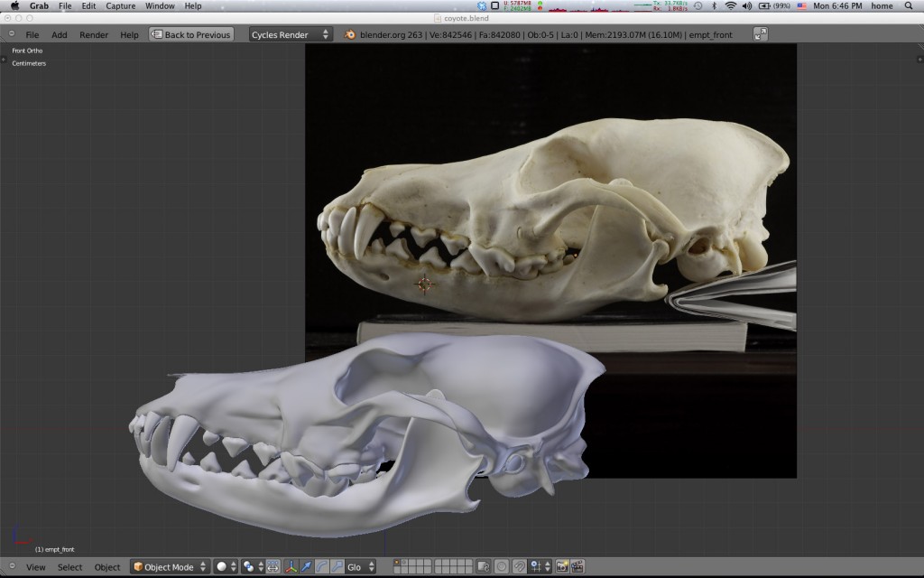Select the rotate manipulator icon
The height and width of the screenshot is (578, 924).
pos(323,567)
